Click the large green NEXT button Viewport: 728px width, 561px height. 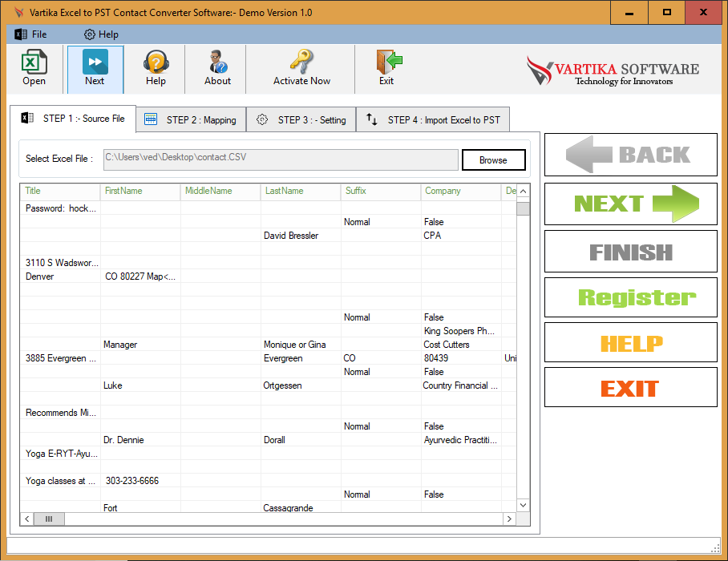coord(630,204)
